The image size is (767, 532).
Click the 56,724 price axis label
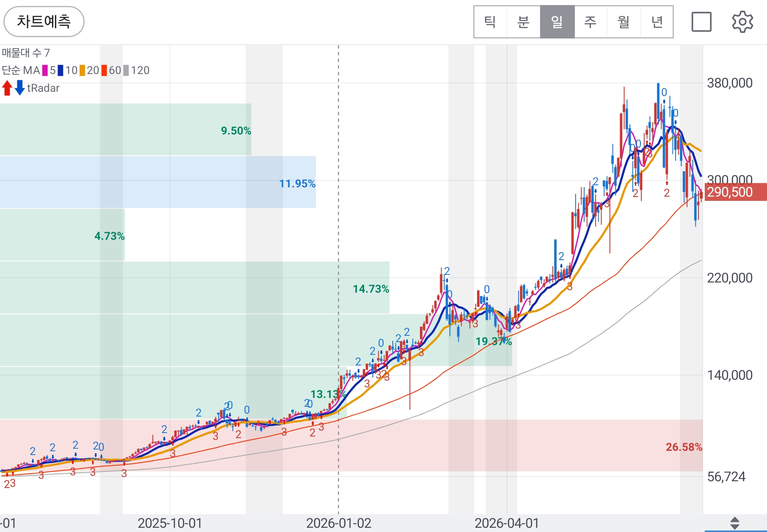[726, 477]
